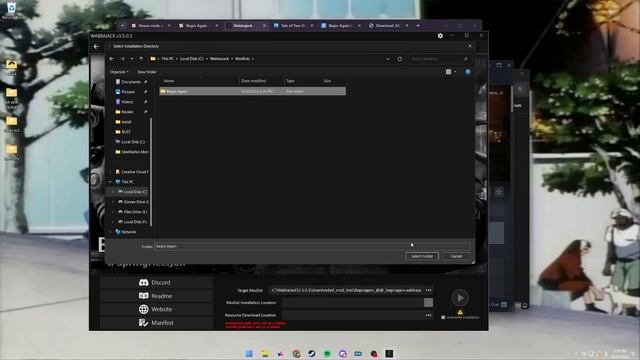Click Local Disk (C:) in address breadcrumb

191,59
